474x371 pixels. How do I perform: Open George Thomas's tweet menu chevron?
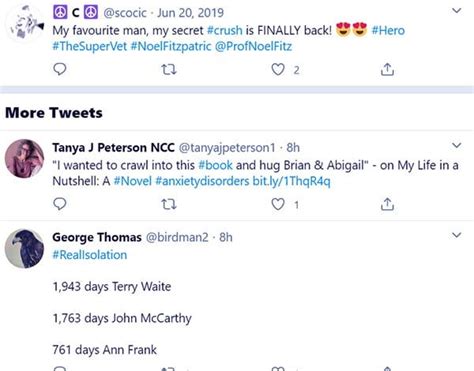456,235
